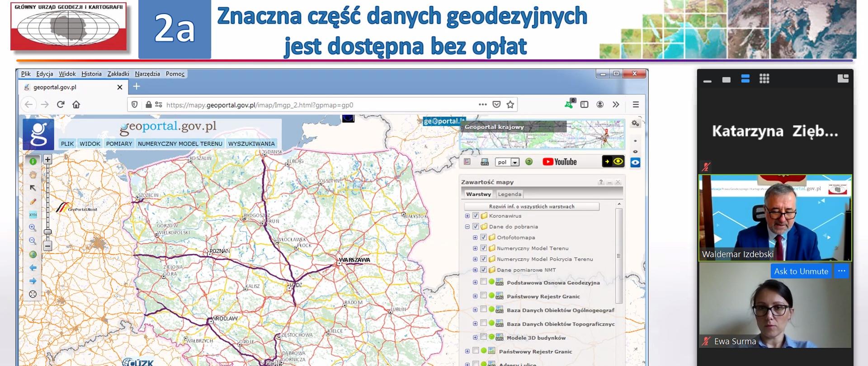The width and height of the screenshot is (868, 366).
Task: Open Firefox Zakładki menu
Action: [118, 74]
